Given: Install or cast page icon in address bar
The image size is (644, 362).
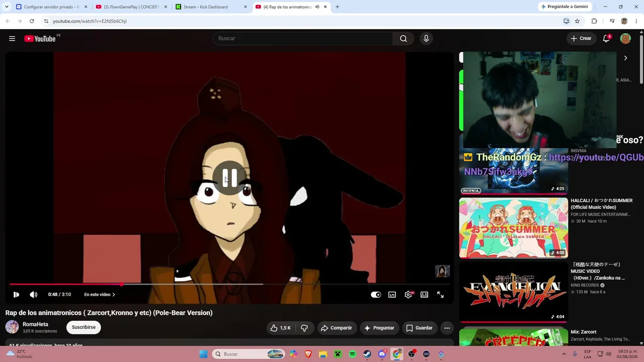Looking at the screenshot, I should [x=567, y=21].
